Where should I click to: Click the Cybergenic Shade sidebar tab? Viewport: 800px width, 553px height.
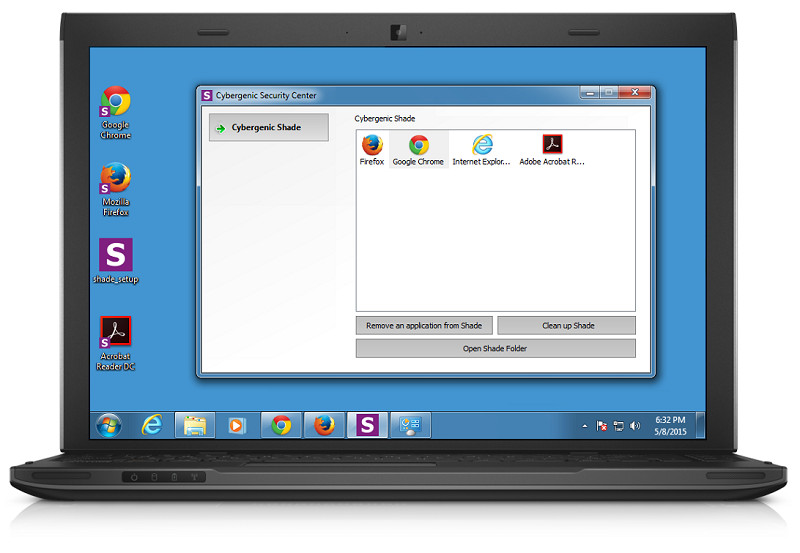[269, 128]
